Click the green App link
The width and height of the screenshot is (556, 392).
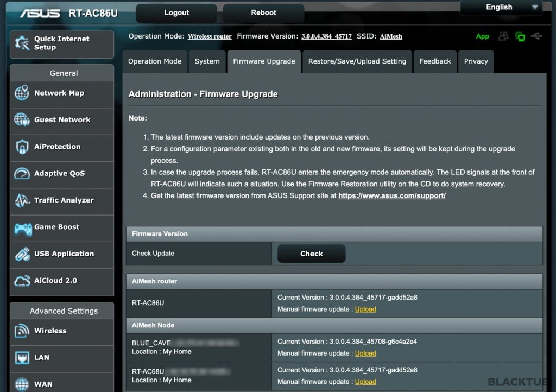click(483, 36)
